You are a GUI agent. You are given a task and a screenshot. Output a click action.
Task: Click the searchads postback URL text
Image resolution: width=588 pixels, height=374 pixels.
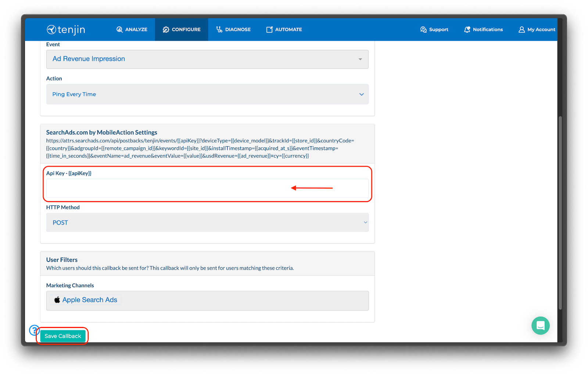pos(200,148)
